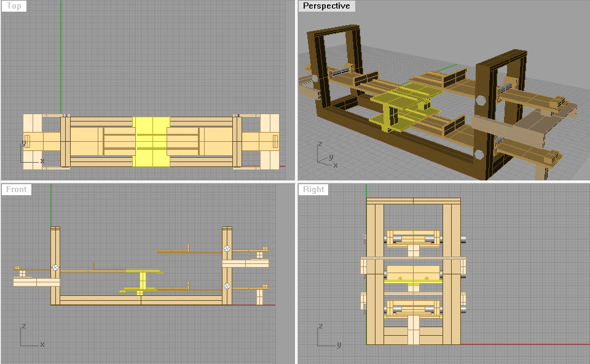Click the axis indicator in Front viewport

pos(29,336)
